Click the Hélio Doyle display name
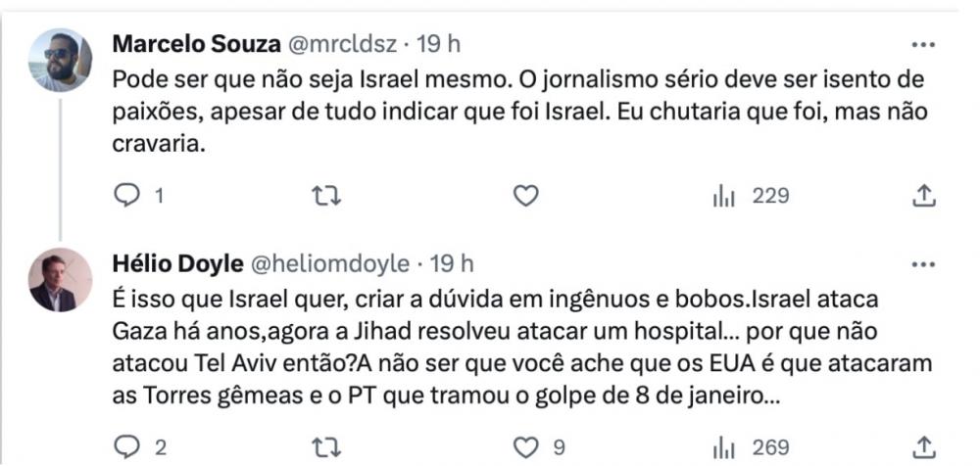This screenshot has width=980, height=466. click(179, 263)
